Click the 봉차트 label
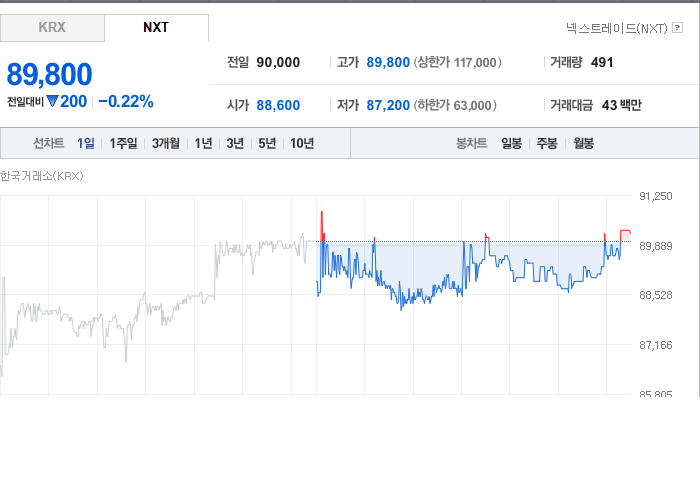 click(471, 143)
